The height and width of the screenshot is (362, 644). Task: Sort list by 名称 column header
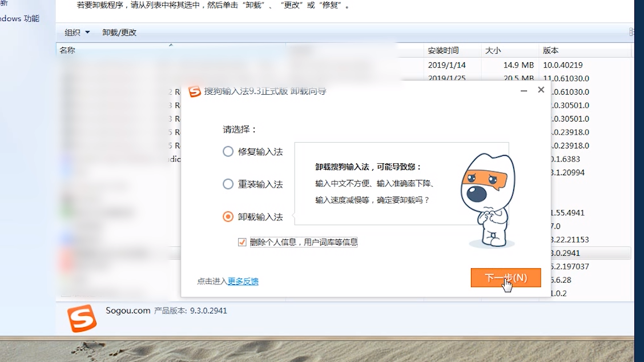point(171,50)
